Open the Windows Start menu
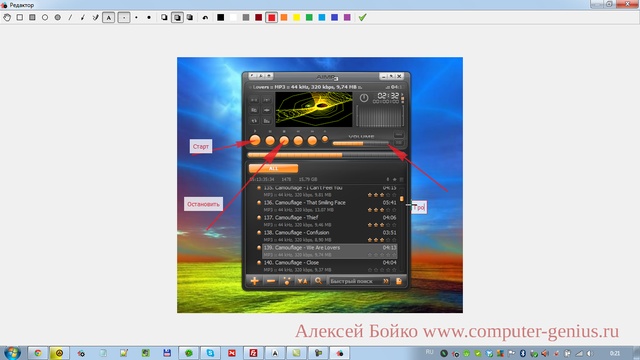 pyautogui.click(x=12, y=353)
